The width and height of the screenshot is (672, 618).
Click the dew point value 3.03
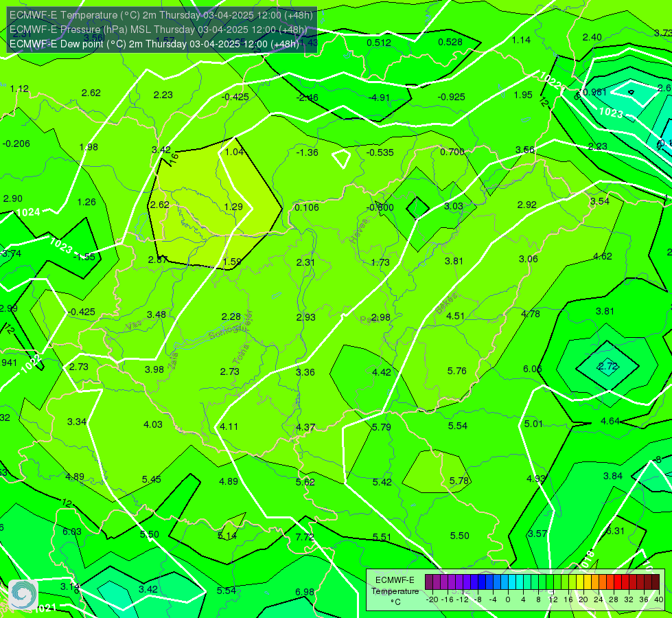(454, 206)
